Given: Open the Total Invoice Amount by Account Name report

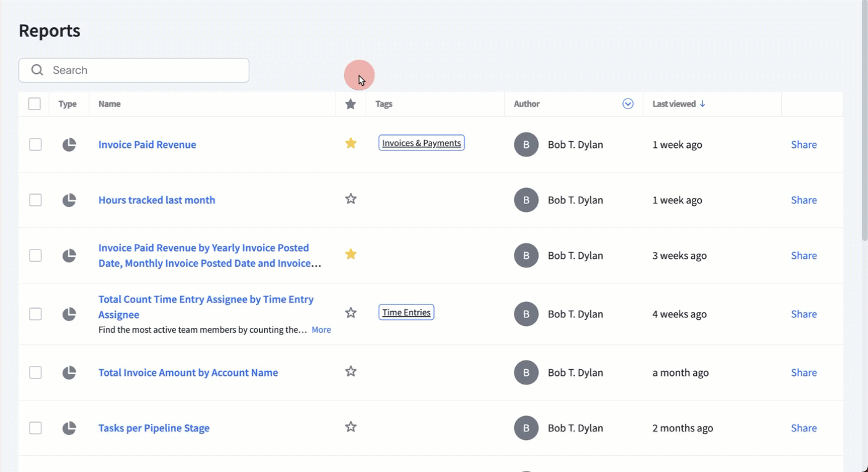Looking at the screenshot, I should [x=188, y=373].
